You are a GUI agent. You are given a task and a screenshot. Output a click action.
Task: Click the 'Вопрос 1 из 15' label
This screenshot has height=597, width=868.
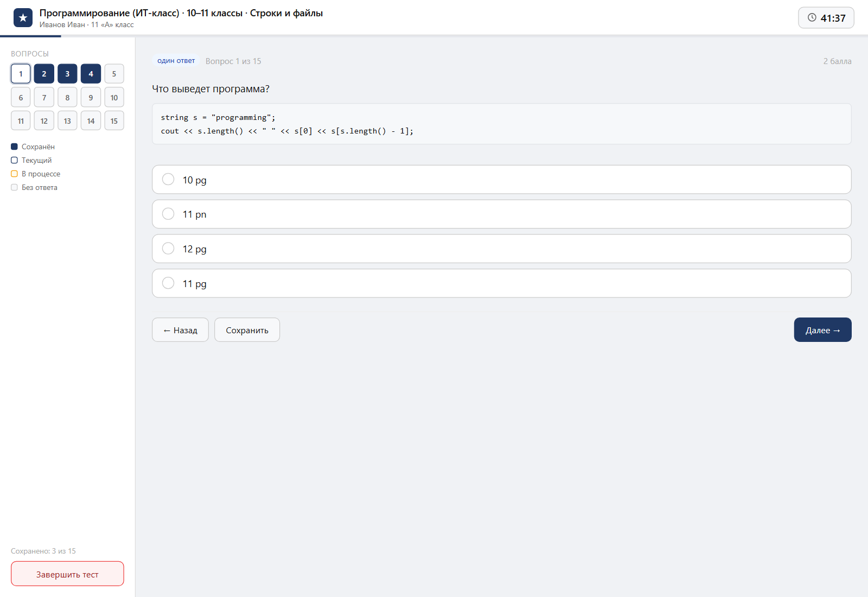[x=233, y=61]
